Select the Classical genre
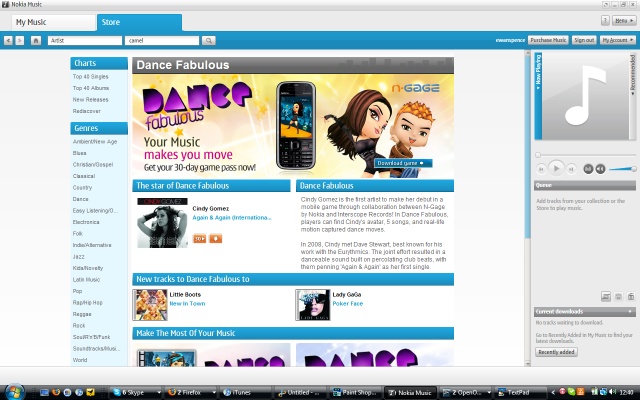This screenshot has height=400, width=640. 84,176
